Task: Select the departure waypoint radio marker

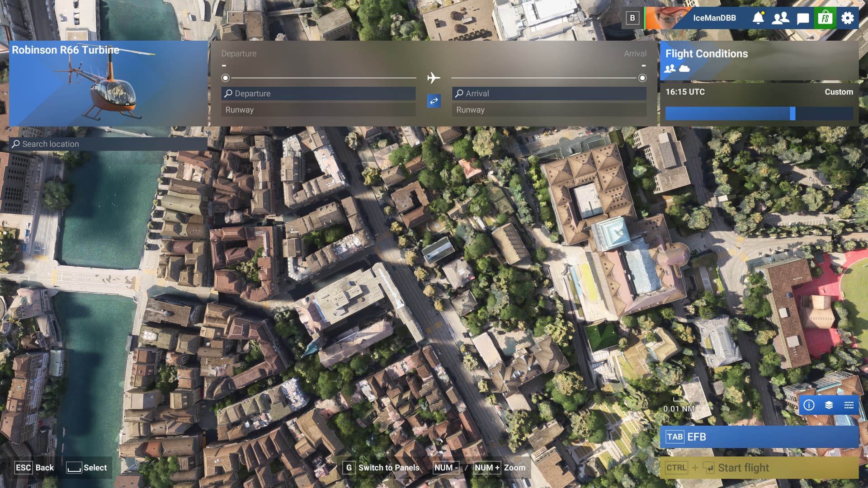Action: click(x=225, y=78)
